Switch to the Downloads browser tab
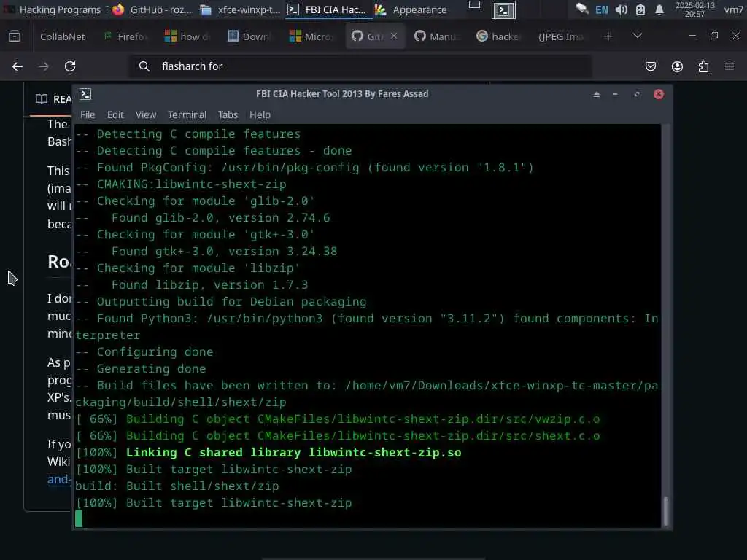Viewport: 747px width, 560px height. pyautogui.click(x=249, y=36)
